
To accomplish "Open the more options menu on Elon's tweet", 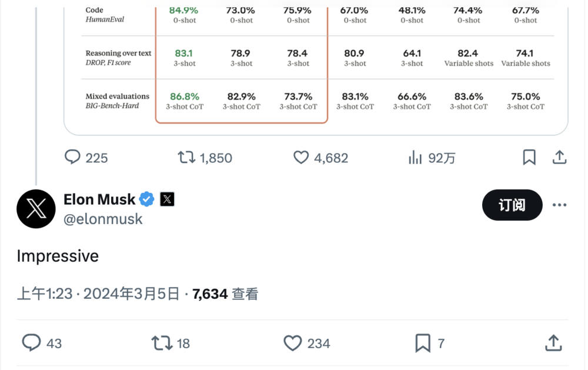I will point(559,204).
